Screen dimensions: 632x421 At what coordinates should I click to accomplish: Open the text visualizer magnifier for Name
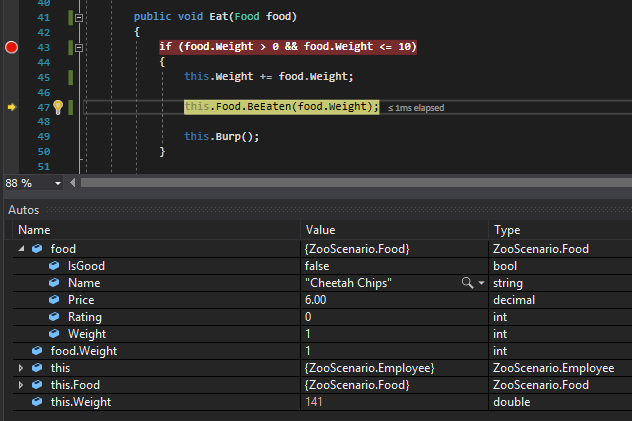(467, 283)
